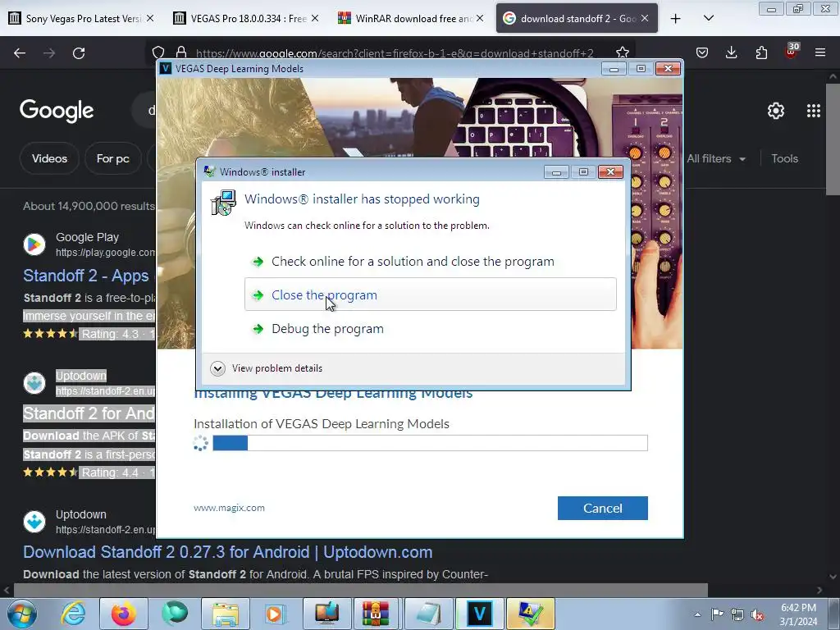Open a new Firefox tab
This screenshot has height=630, width=840.
coord(676,18)
